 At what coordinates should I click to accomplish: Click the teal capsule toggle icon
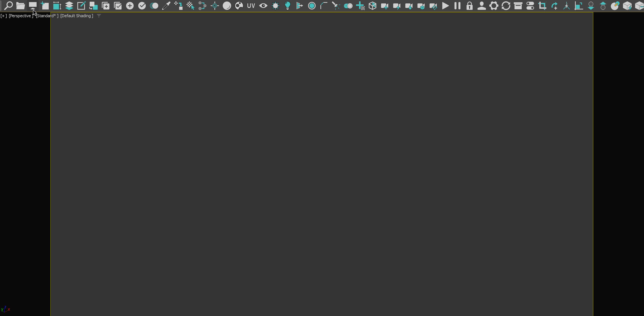pos(348,5)
